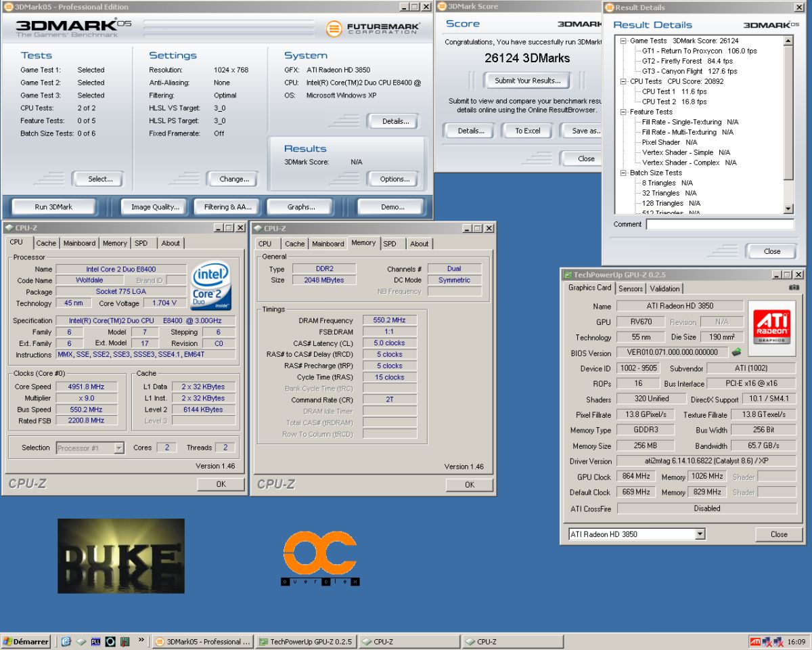812x650 pixels.
Task: Click the DUKE desktop image
Action: tap(120, 556)
